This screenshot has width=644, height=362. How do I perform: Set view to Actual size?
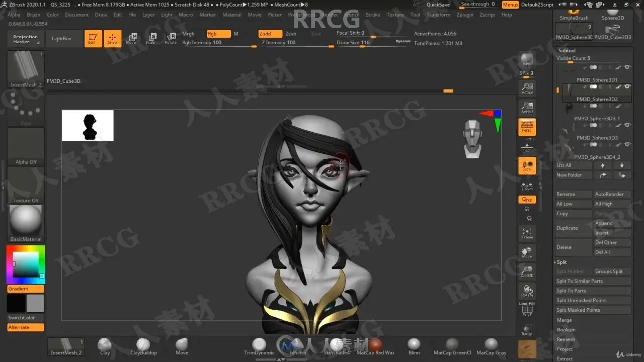[x=527, y=88]
